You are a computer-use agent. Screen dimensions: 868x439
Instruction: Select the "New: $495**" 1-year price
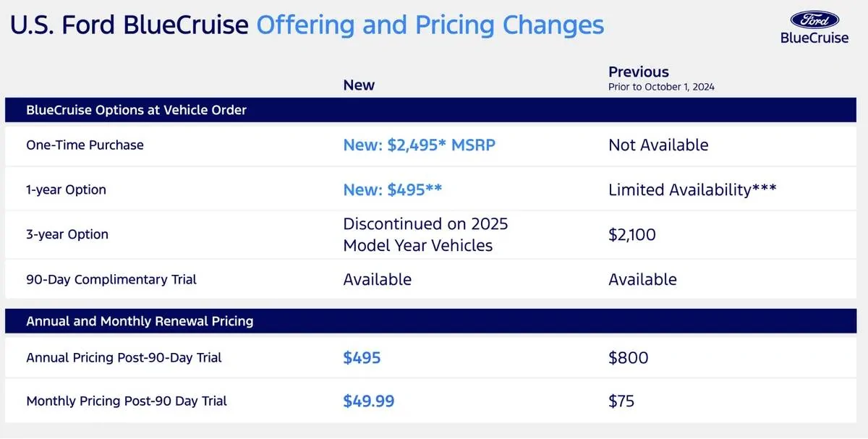392,189
